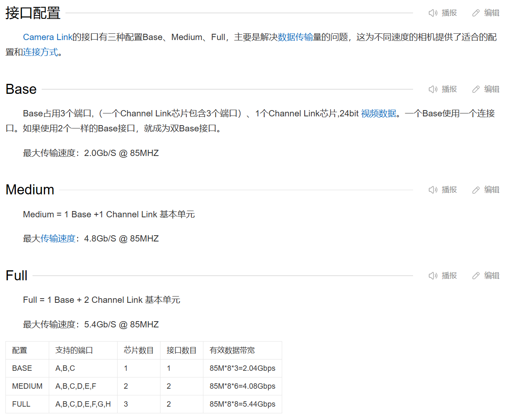506x420 pixels.
Task: Click cell 85M*8*3=2.04Gbps
Action: click(x=243, y=368)
